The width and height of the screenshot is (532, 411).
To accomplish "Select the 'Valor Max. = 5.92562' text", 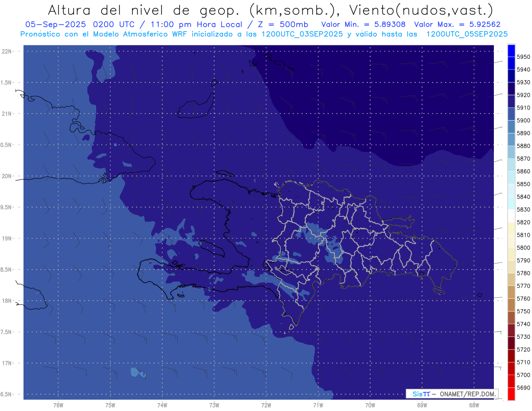I will [x=457, y=25].
